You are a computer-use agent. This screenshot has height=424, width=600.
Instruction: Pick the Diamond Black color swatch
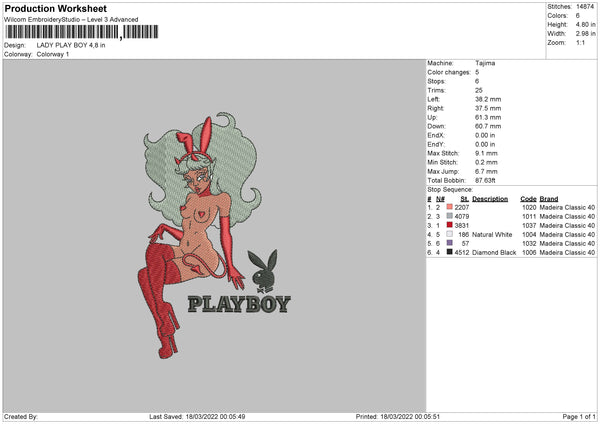(x=450, y=252)
